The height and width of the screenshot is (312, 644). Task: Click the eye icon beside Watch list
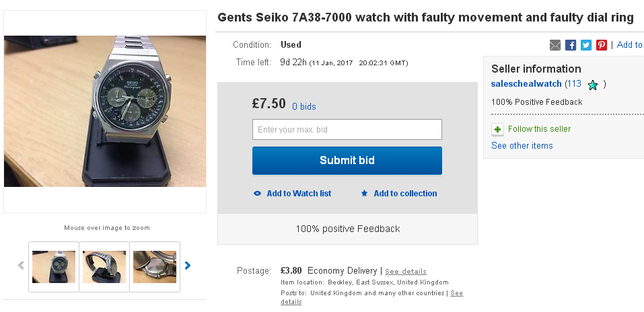pyautogui.click(x=257, y=194)
